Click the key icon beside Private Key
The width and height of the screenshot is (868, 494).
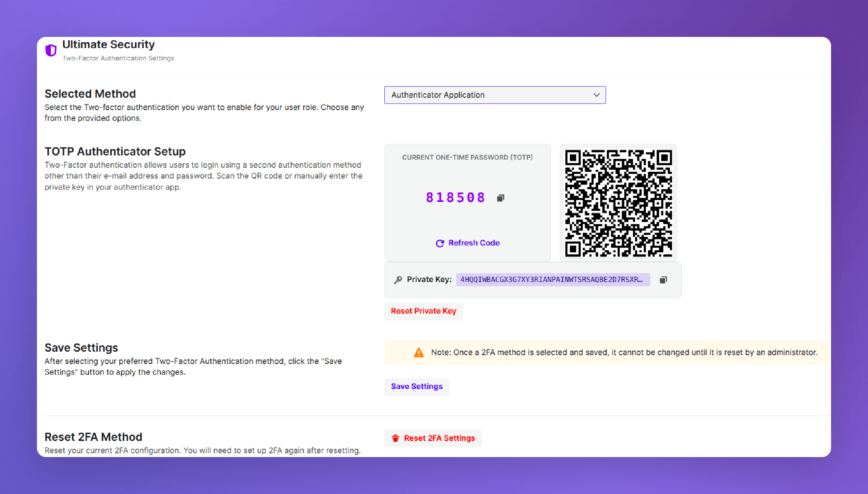[398, 280]
